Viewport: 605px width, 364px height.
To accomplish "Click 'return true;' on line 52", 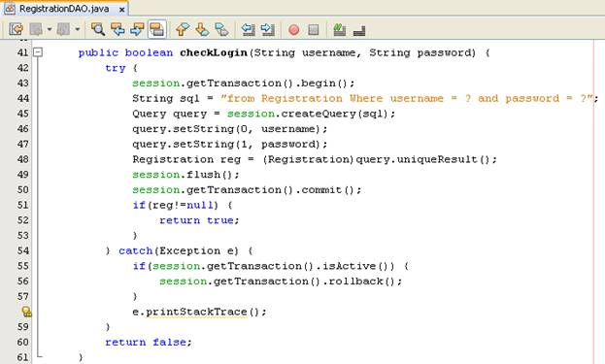I will 199,220.
